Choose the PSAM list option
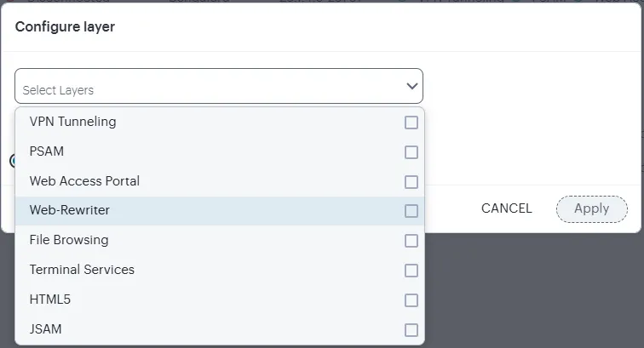Image resolution: width=644 pixels, height=348 pixels. click(x=220, y=151)
